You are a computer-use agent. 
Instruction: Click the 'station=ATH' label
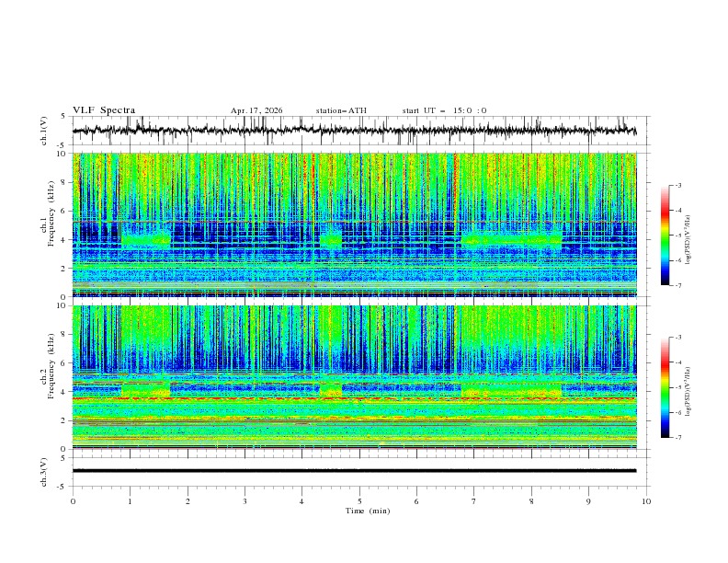[x=341, y=110]
